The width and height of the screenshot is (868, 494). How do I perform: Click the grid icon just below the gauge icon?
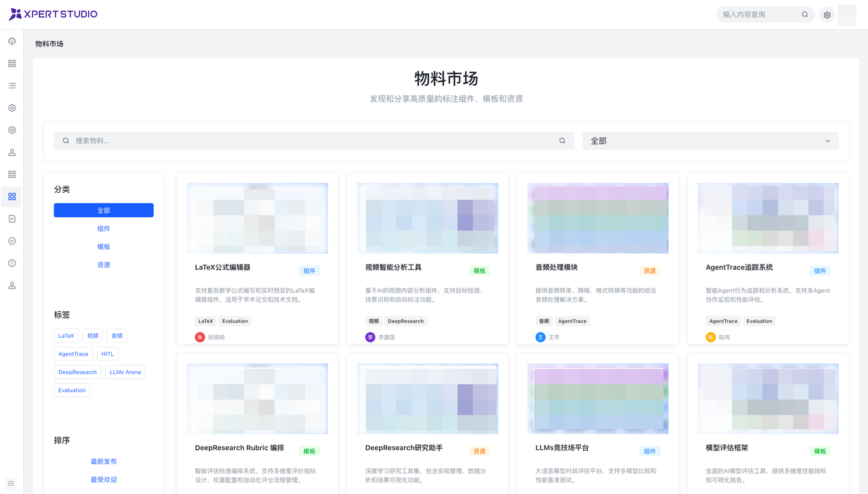(x=12, y=64)
